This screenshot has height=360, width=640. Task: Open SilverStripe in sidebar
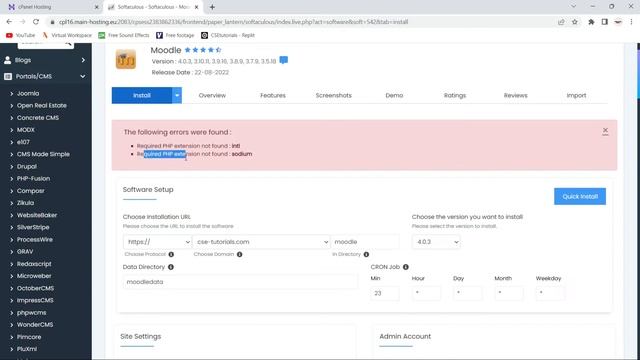point(33,227)
